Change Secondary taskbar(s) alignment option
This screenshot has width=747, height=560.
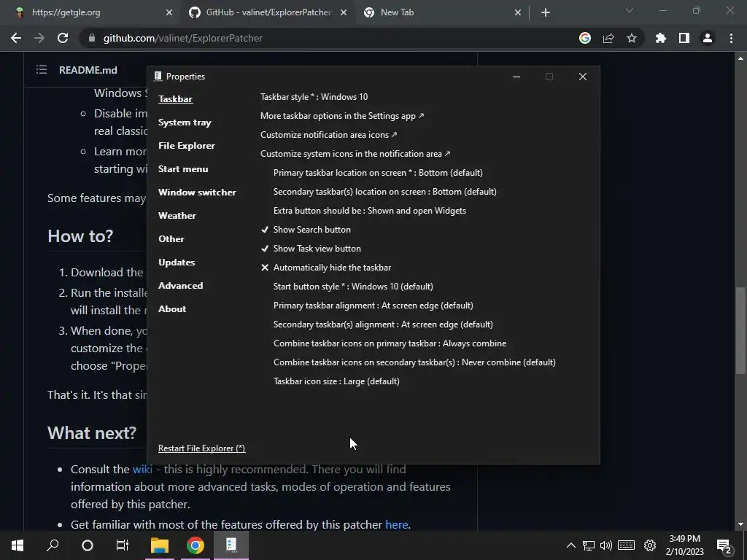[x=383, y=324]
